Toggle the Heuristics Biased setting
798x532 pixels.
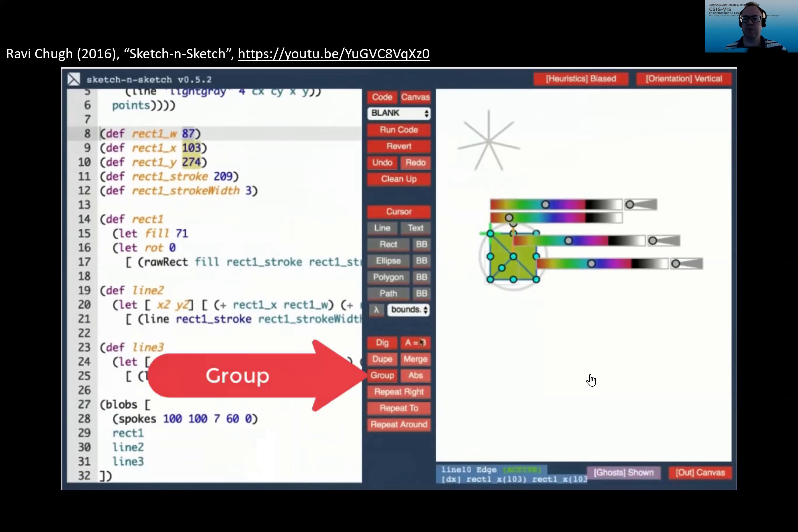tap(581, 79)
